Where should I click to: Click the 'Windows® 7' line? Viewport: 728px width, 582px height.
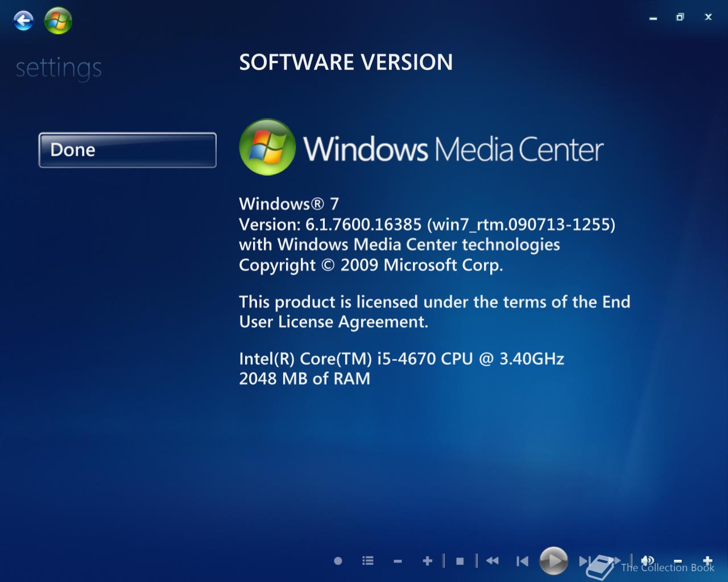[289, 203]
